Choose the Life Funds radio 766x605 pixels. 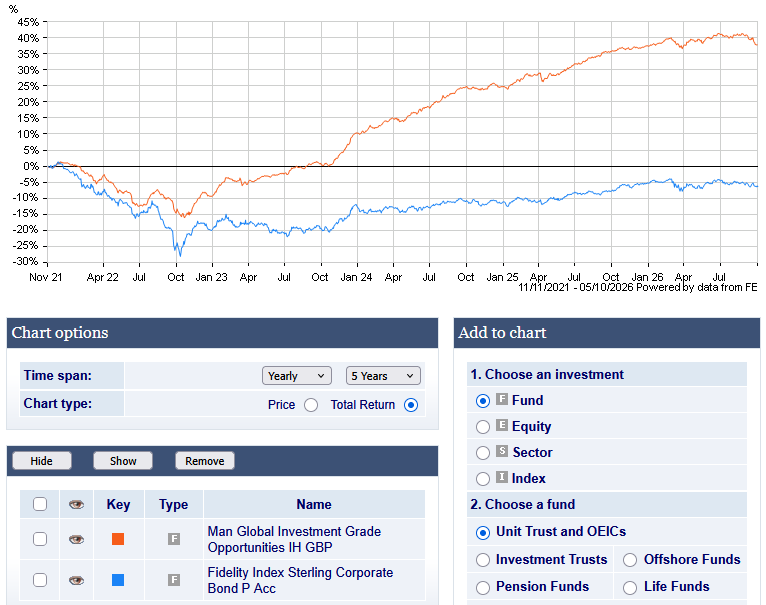(x=630, y=587)
